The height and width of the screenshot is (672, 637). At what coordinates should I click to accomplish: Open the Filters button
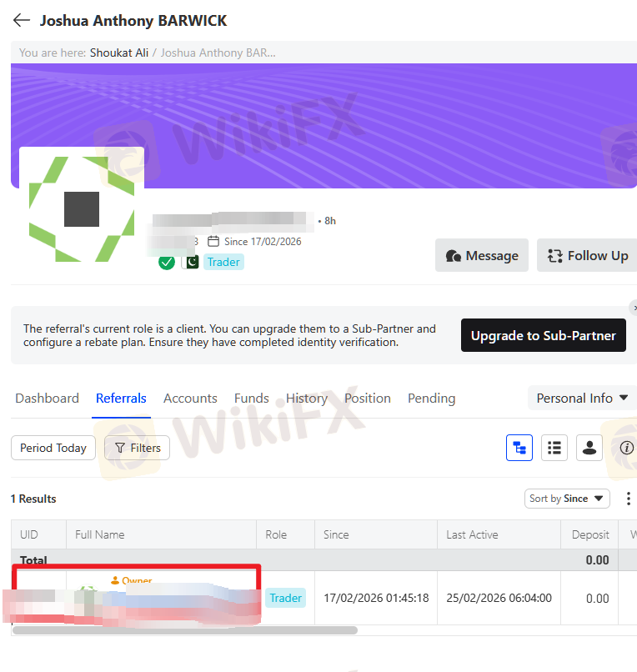click(138, 448)
